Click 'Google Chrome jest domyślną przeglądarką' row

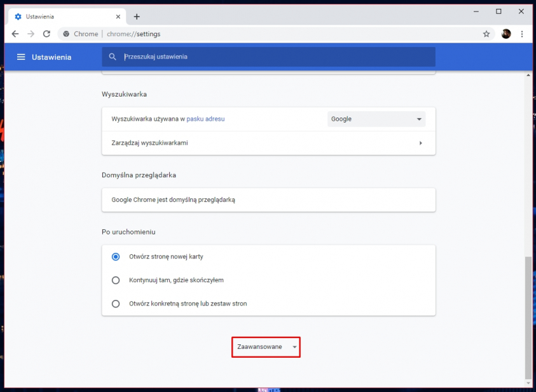tap(268, 199)
